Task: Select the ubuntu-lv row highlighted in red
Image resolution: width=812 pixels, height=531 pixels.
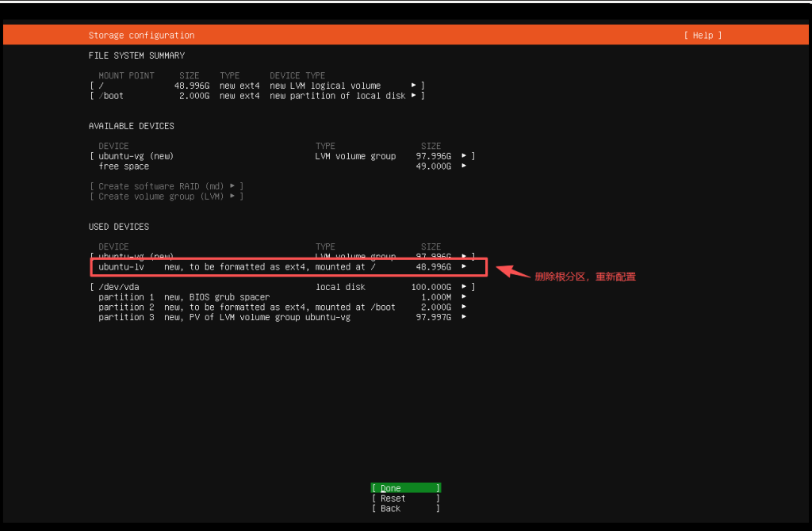Action: pos(238,266)
